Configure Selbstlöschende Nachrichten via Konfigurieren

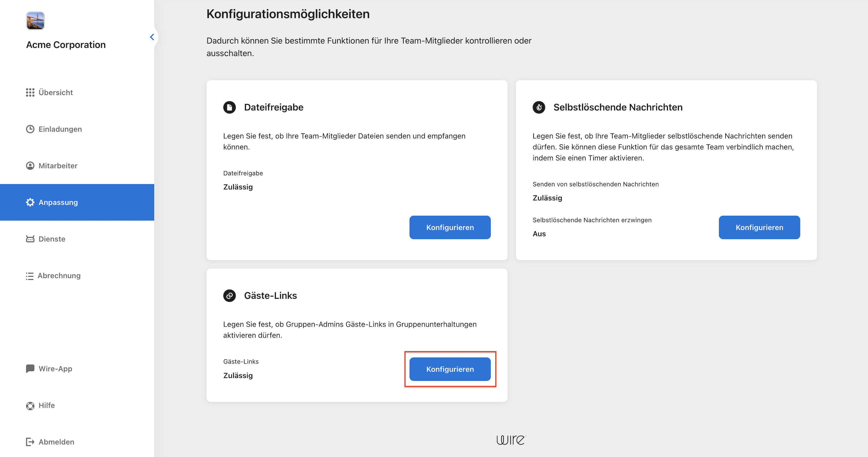click(759, 227)
